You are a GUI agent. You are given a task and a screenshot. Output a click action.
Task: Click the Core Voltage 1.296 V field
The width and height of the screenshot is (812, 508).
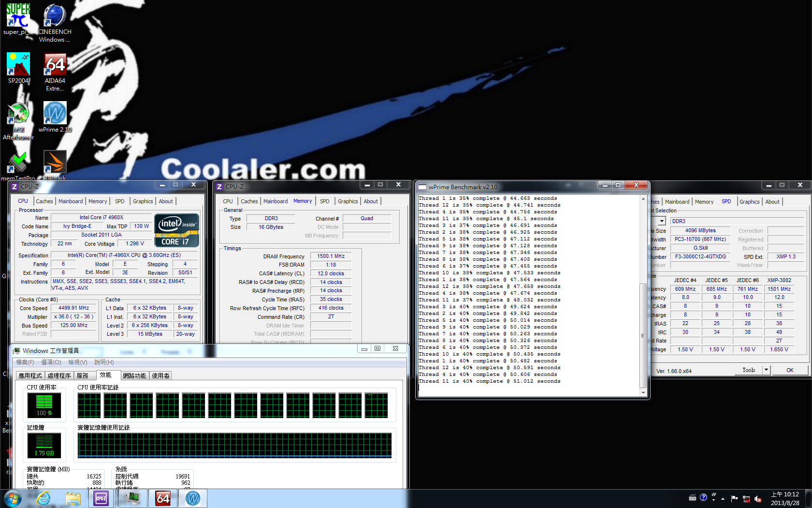135,243
